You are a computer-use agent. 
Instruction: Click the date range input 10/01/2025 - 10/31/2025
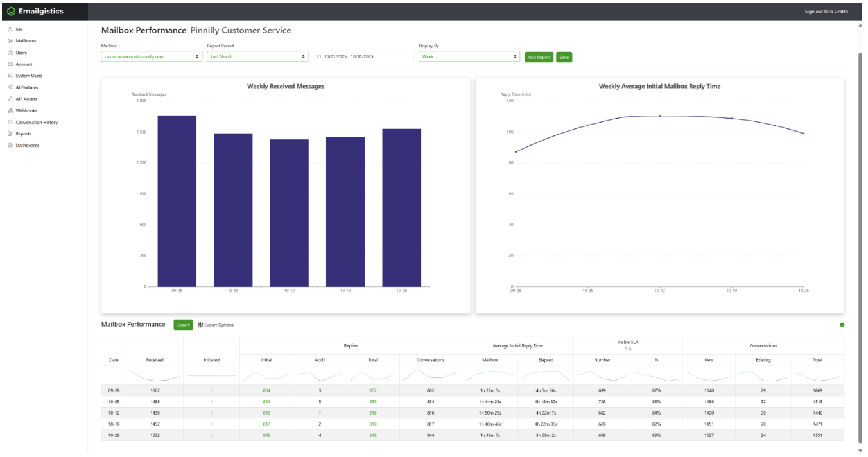click(x=363, y=56)
